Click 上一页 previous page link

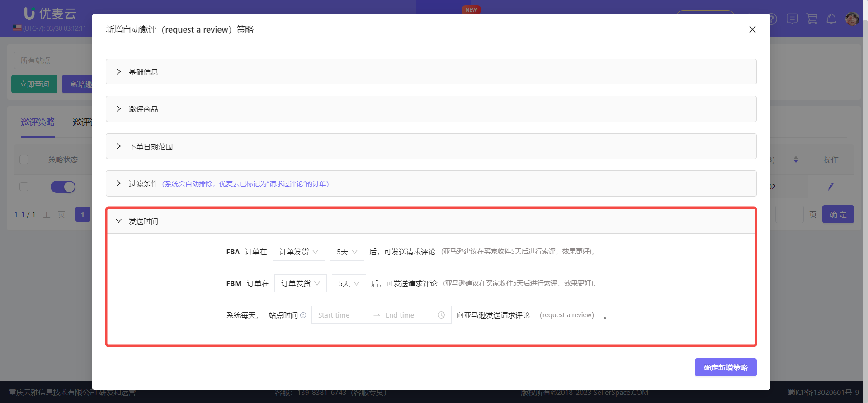[x=54, y=215]
